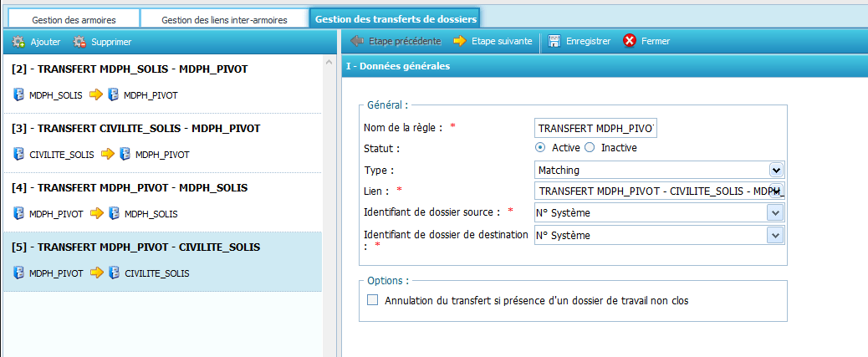
Task: Select the Inactive status radio button
Action: [590, 148]
